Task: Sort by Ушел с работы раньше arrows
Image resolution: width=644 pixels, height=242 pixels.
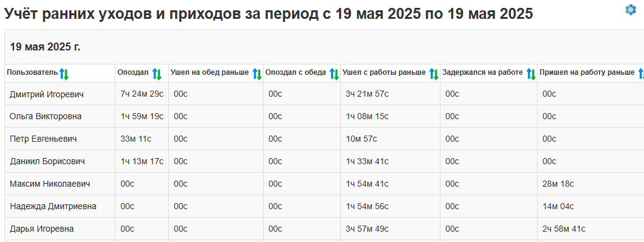Action: [x=434, y=74]
